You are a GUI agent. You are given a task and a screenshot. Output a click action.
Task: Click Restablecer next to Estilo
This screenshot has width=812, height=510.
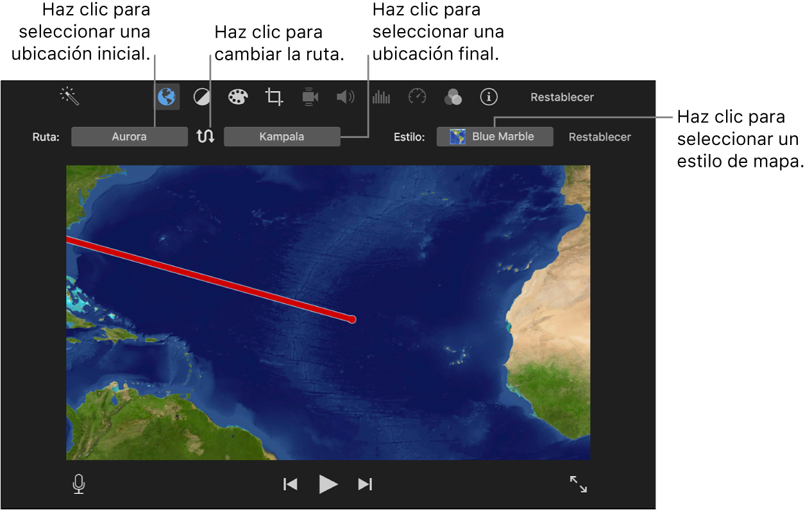pyautogui.click(x=599, y=137)
